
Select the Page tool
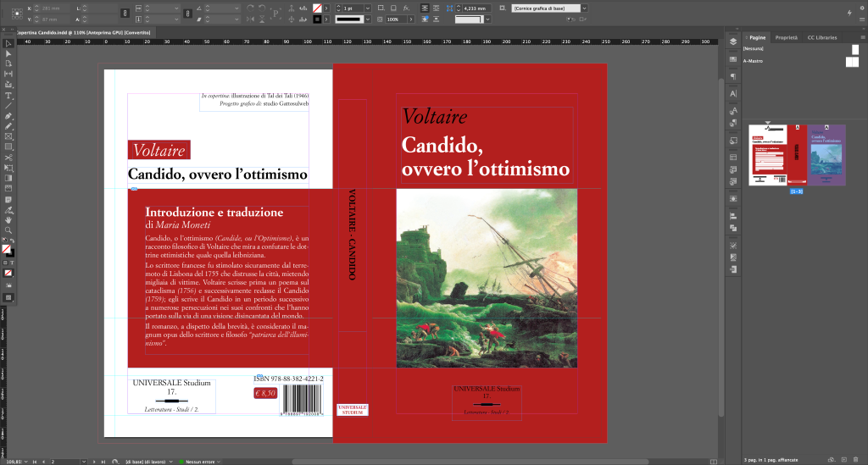click(8, 64)
